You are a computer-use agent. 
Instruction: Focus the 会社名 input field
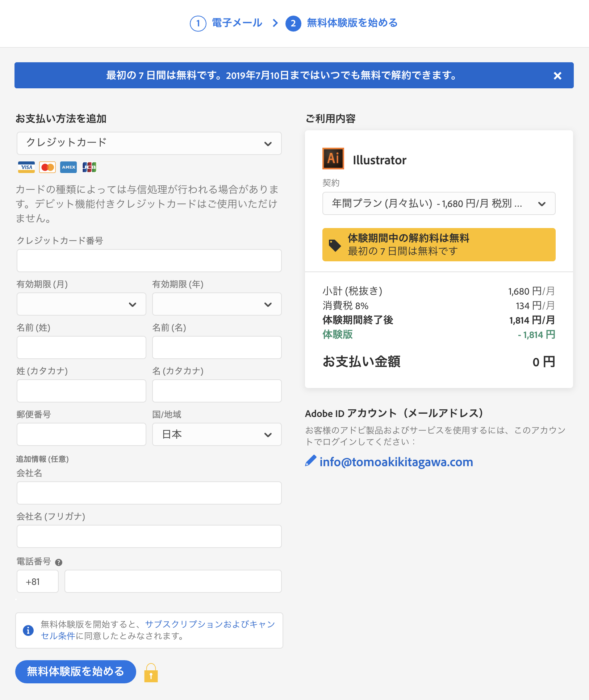(149, 493)
